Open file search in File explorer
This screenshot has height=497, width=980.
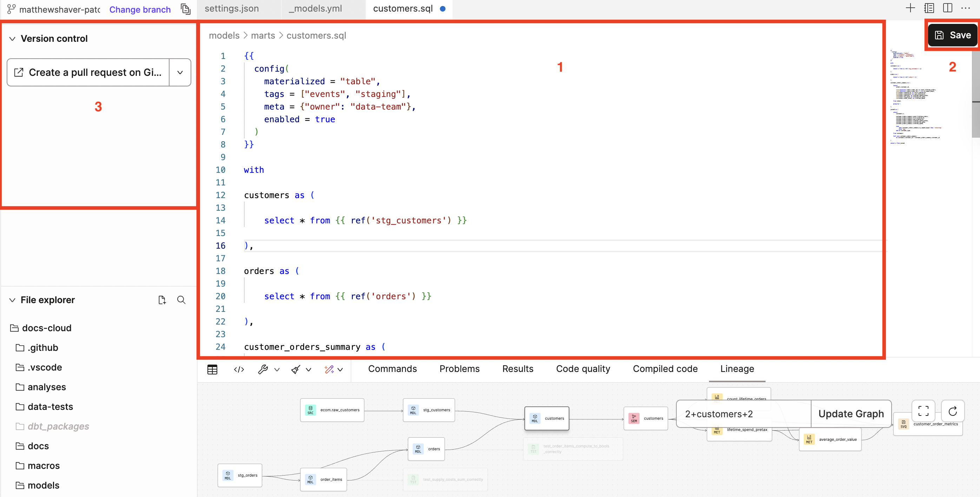pos(181,300)
